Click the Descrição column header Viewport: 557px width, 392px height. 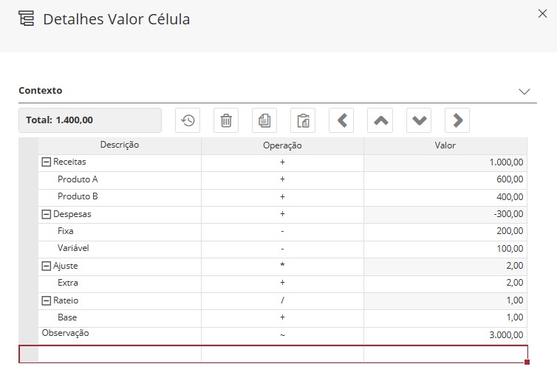click(120, 145)
